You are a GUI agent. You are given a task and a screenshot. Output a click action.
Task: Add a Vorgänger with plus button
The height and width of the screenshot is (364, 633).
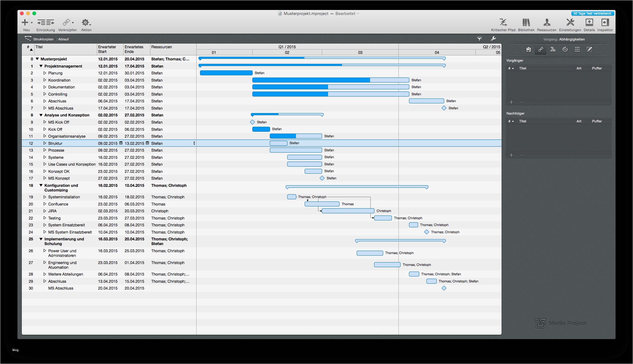[x=512, y=102]
